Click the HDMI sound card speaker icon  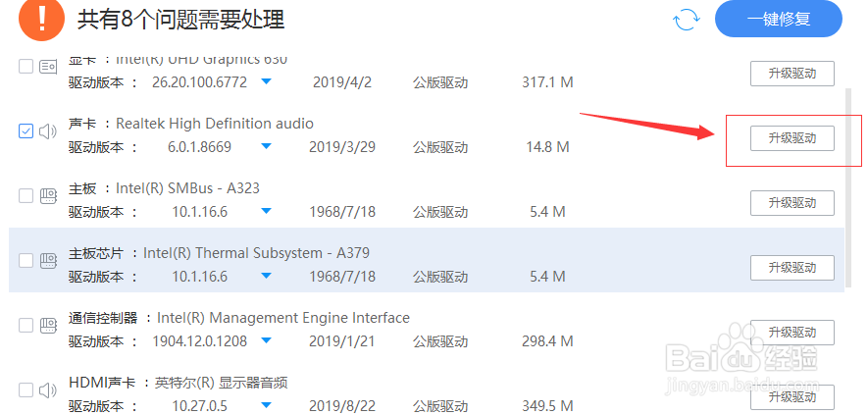click(48, 390)
